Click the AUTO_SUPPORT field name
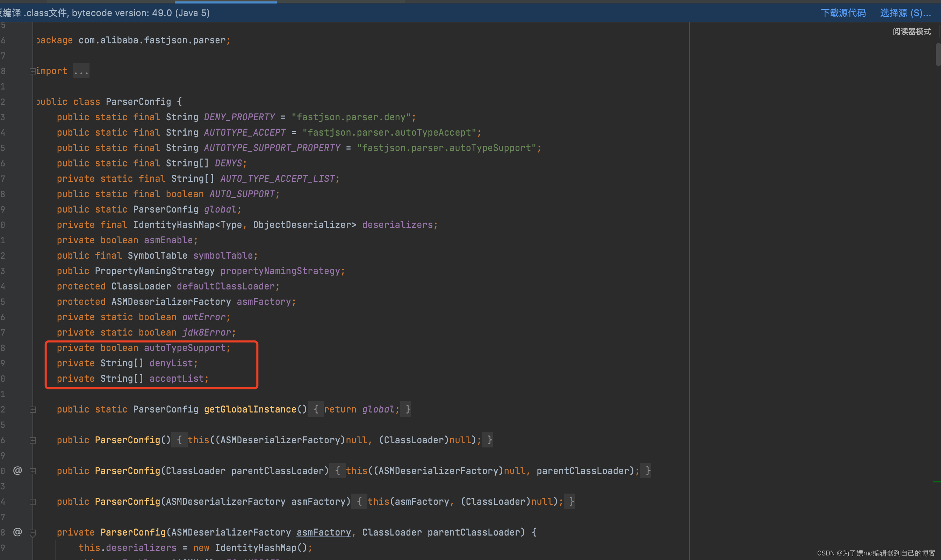Image resolution: width=941 pixels, height=560 pixels. click(x=242, y=194)
